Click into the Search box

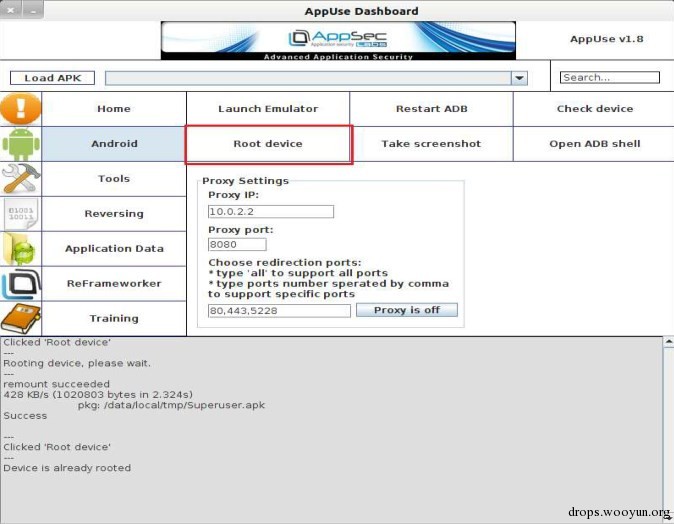click(610, 77)
